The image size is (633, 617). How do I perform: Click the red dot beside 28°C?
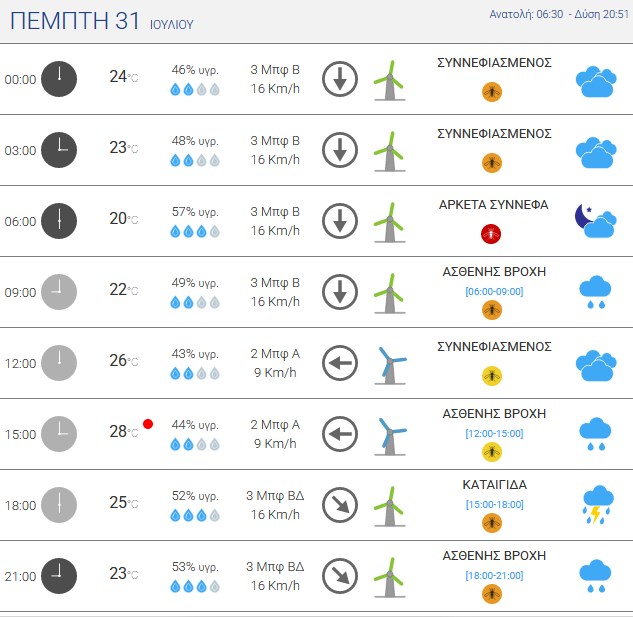point(148,424)
